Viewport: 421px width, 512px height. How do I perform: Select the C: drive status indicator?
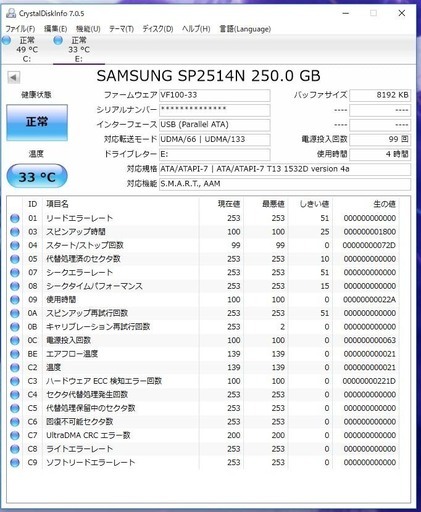pyautogui.click(x=21, y=49)
